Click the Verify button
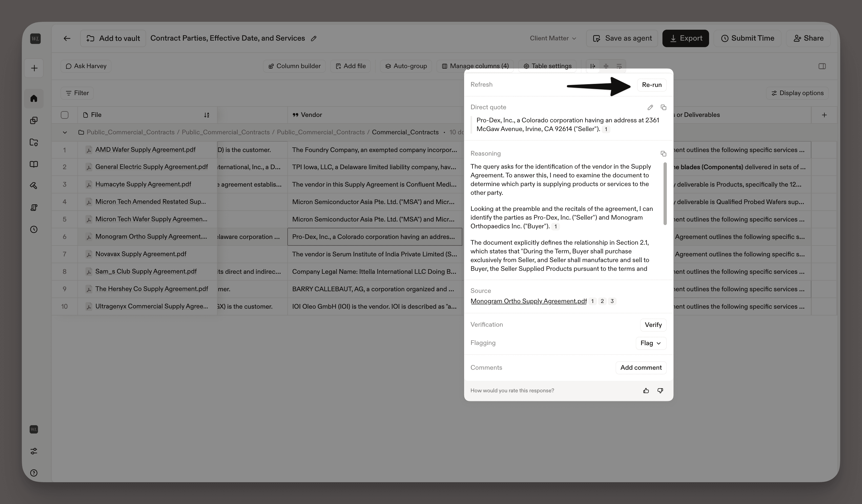Viewport: 862px width, 504px height. click(653, 325)
